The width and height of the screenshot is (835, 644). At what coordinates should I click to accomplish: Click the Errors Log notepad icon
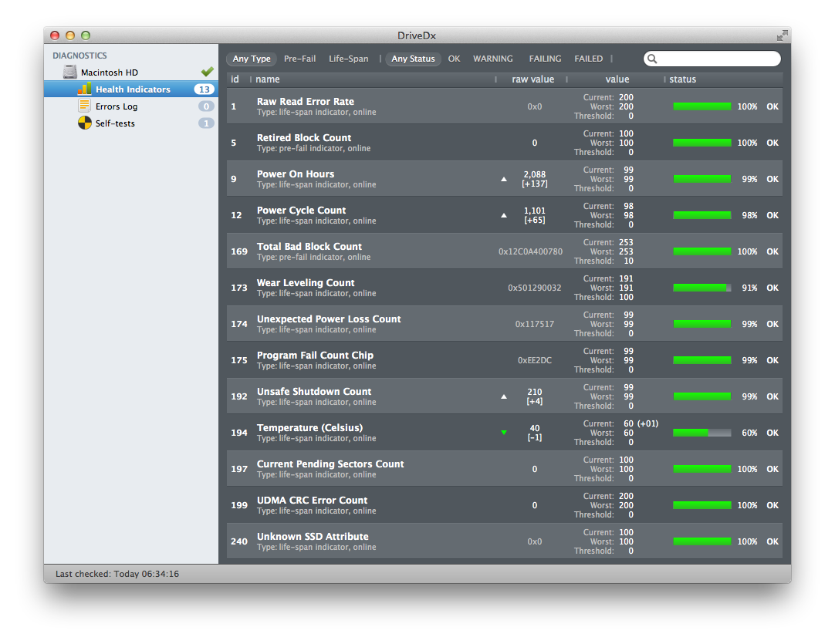[x=84, y=106]
